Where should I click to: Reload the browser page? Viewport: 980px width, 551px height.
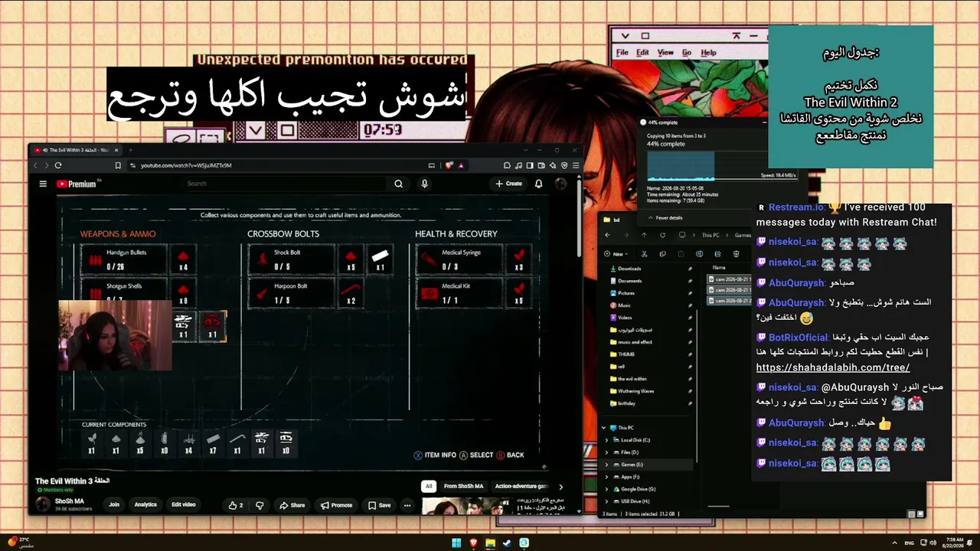57,165
